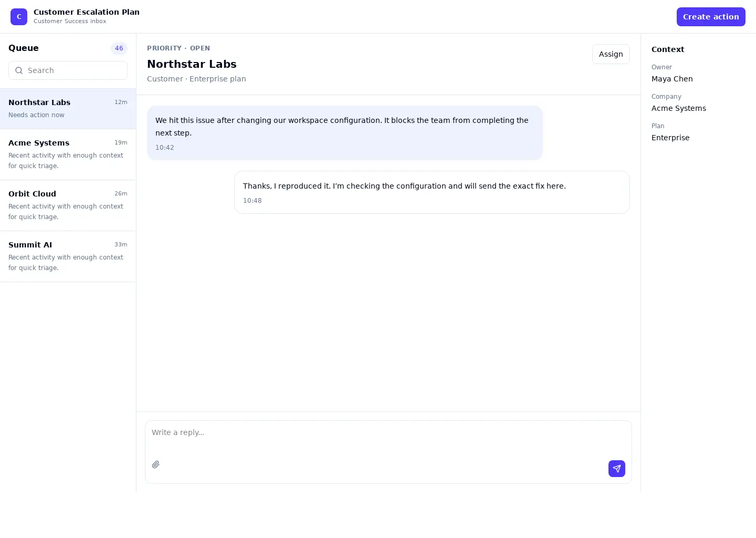Screen dimensions: 756x538
Task: Click the customer message about workspace configuration
Action: click(345, 133)
